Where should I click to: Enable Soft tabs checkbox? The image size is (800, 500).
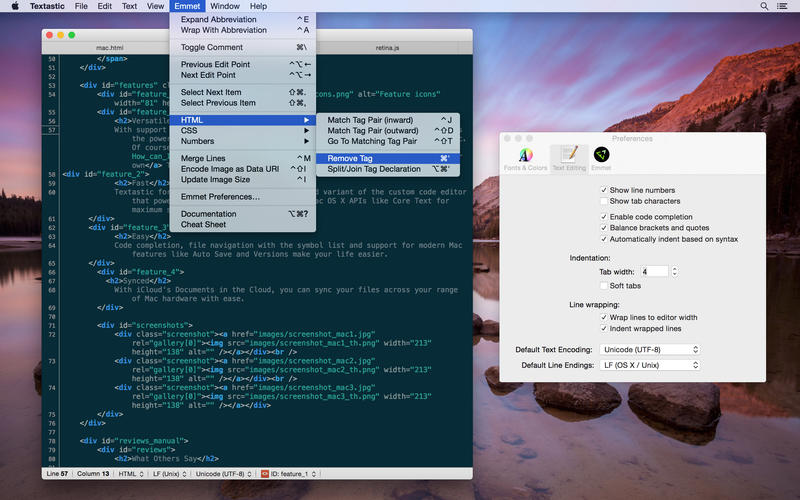pyautogui.click(x=603, y=285)
